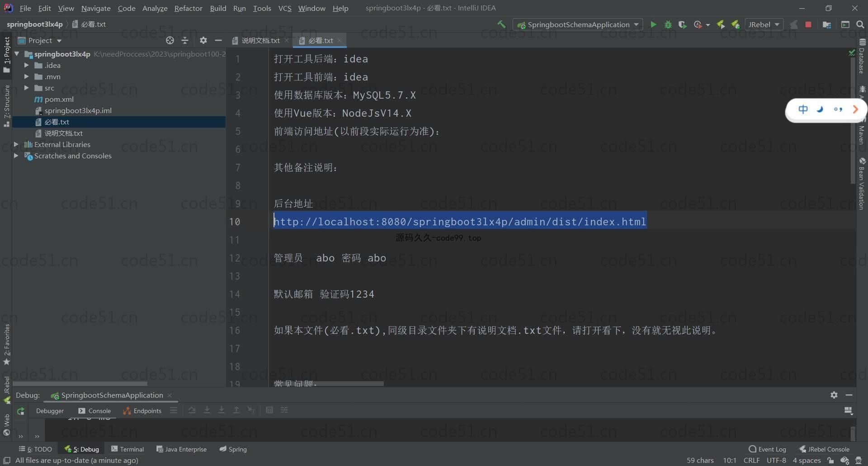Select 说明文档.txt in project tree

click(x=63, y=133)
